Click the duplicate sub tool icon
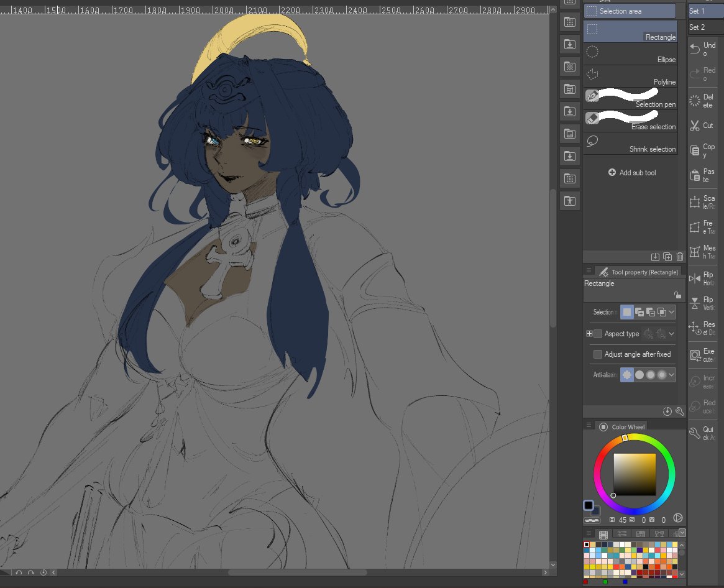724x588 pixels. coord(667,256)
